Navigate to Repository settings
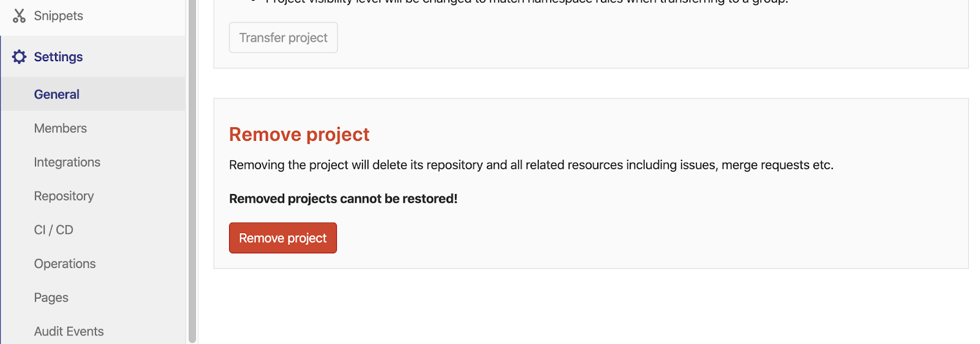The image size is (980, 344). click(64, 196)
